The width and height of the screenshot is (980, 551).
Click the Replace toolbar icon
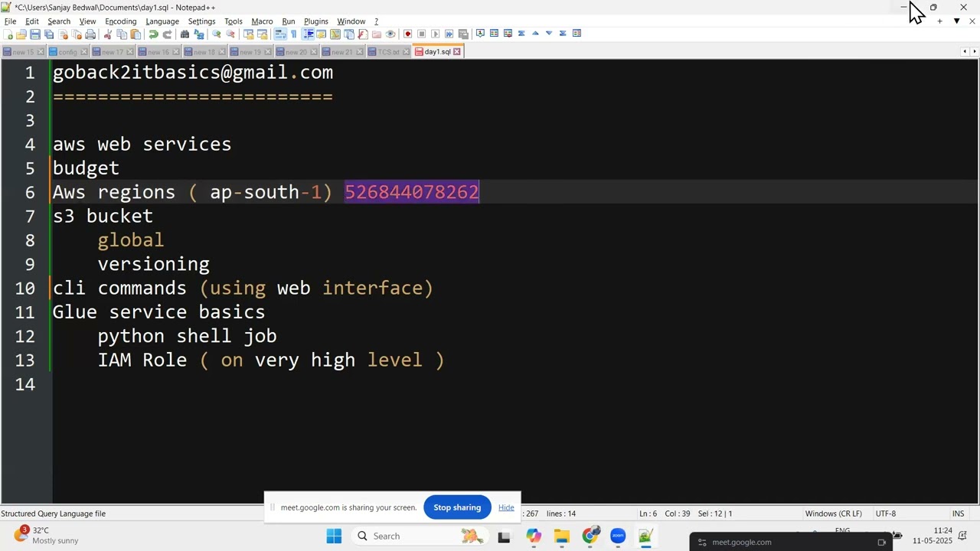pyautogui.click(x=199, y=34)
